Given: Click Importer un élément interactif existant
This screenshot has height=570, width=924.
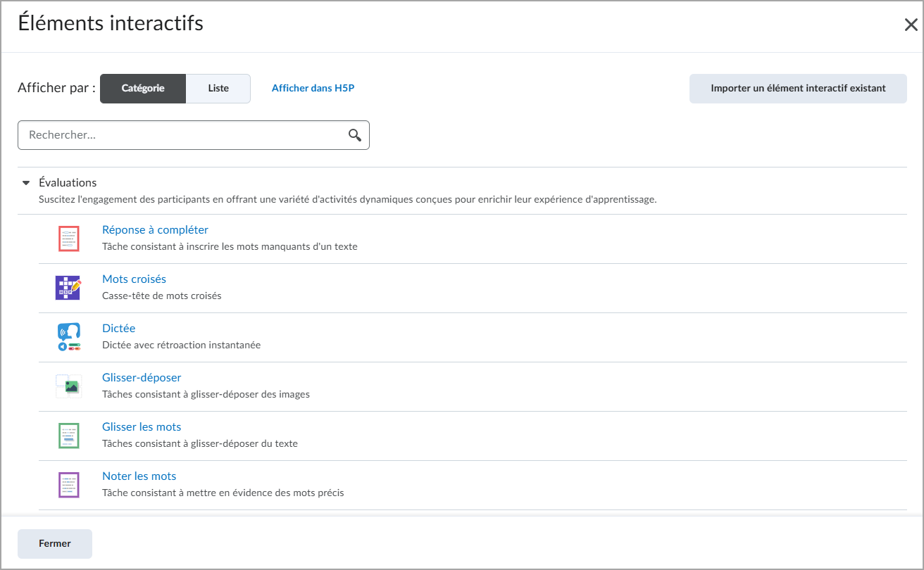Looking at the screenshot, I should 798,89.
